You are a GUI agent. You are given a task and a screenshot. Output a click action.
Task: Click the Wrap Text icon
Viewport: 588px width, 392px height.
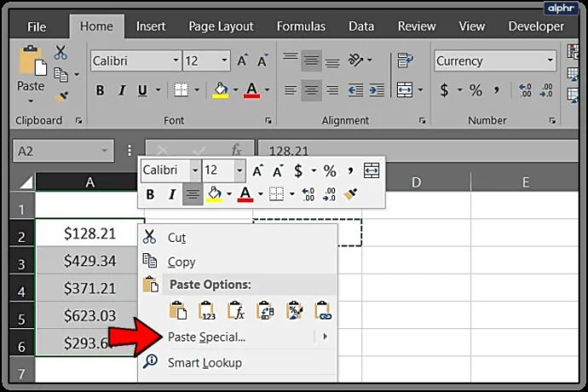click(405, 60)
